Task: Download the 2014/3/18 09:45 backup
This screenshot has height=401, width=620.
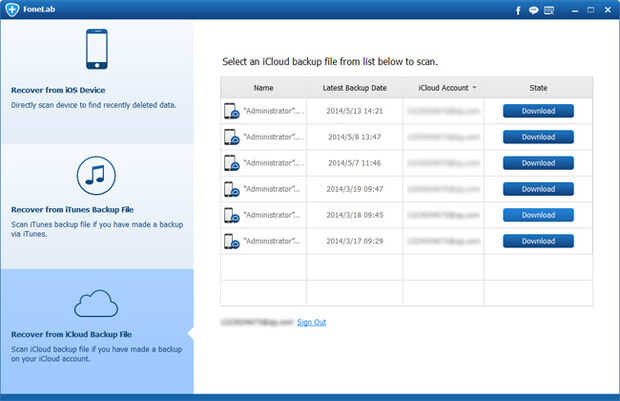Action: point(538,215)
